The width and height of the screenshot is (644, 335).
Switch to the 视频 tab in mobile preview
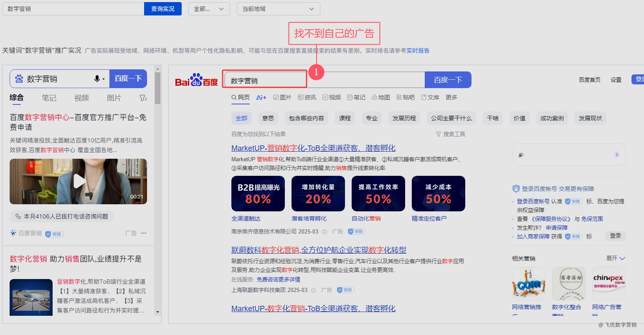(81, 98)
